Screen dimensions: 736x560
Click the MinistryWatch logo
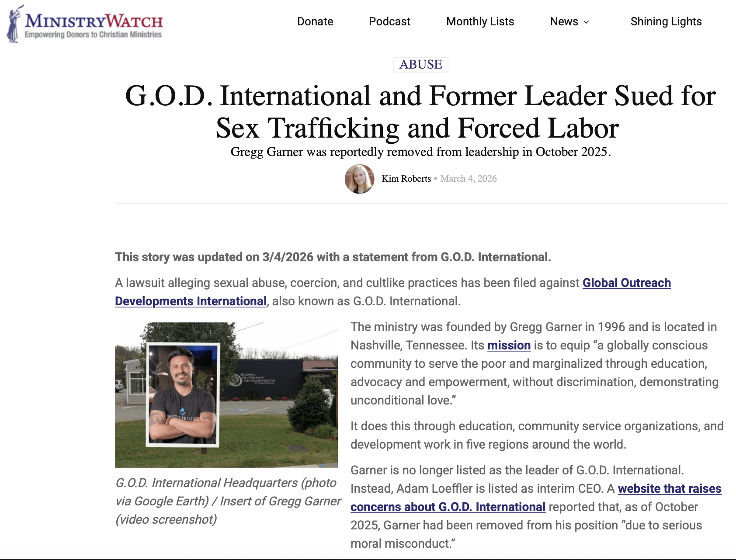click(85, 24)
